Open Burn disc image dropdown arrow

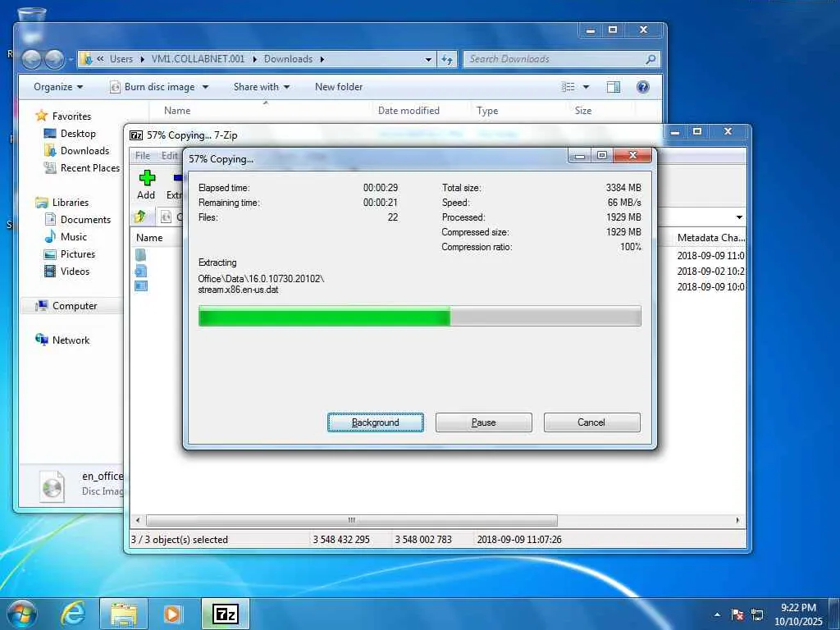point(205,87)
